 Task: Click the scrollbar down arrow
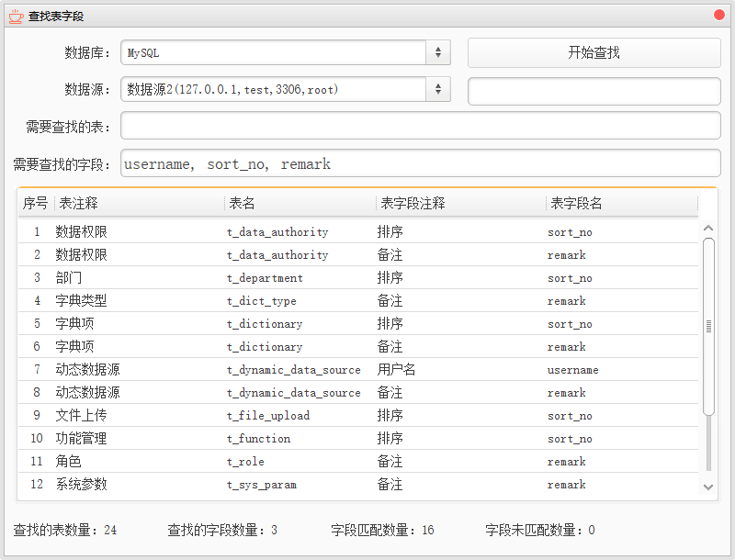pyautogui.click(x=708, y=487)
